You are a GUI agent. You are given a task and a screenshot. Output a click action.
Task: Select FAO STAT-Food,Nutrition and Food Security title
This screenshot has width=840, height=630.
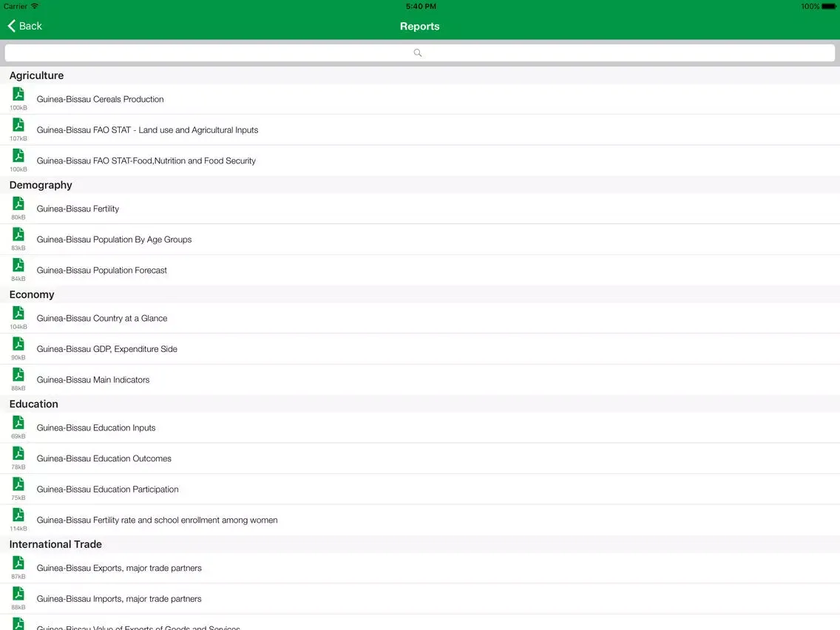tap(146, 160)
